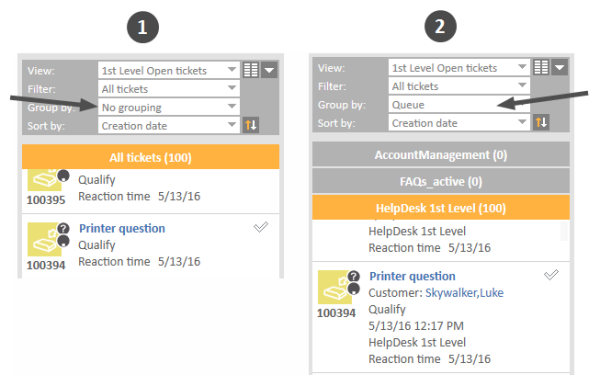Click checkmark on Printer question in panel 1
This screenshot has width=600, height=386.
pyautogui.click(x=261, y=227)
